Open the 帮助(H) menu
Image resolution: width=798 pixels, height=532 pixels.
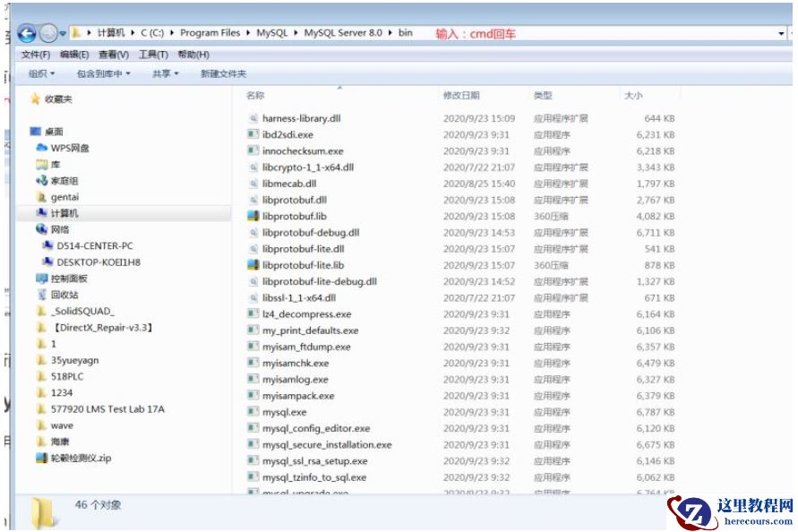[x=193, y=55]
